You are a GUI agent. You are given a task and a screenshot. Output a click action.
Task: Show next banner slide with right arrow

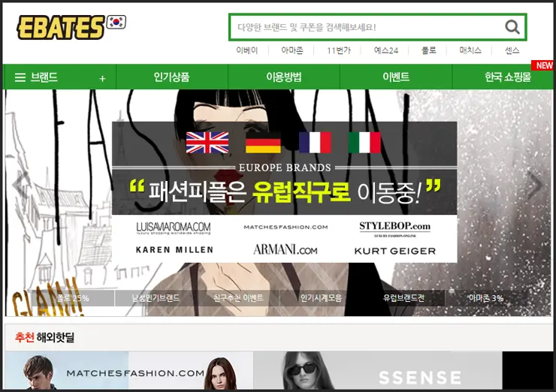[535, 185]
